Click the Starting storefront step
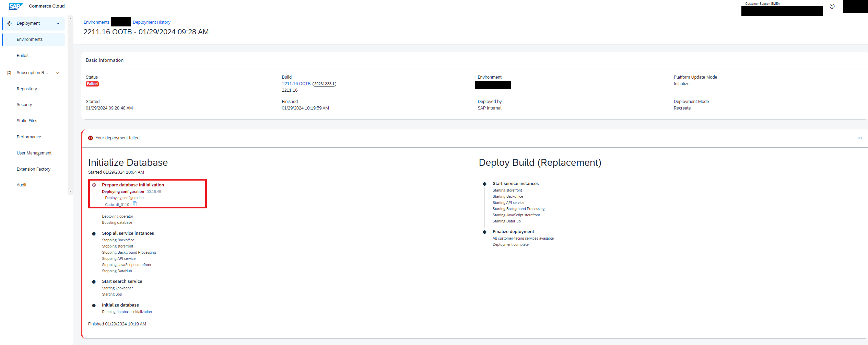Viewport: 868px width, 345px height. (507, 191)
